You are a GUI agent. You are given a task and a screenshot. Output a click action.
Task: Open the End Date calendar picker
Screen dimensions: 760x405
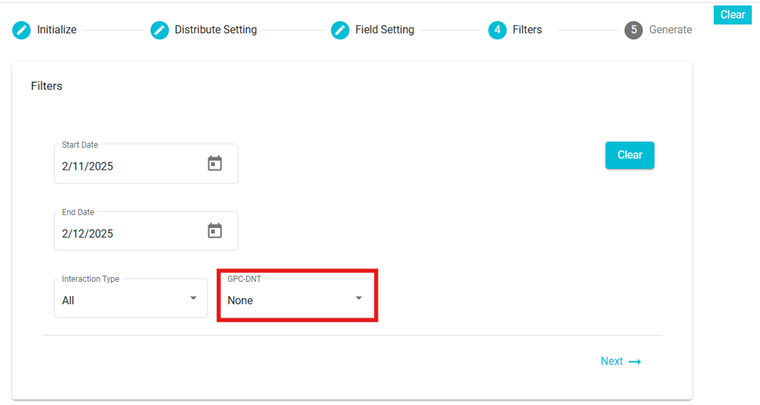[215, 231]
